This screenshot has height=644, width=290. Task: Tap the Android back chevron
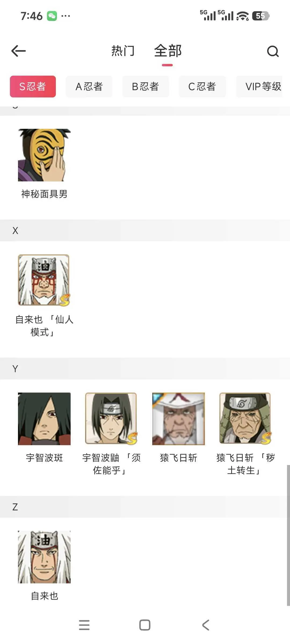205,625
